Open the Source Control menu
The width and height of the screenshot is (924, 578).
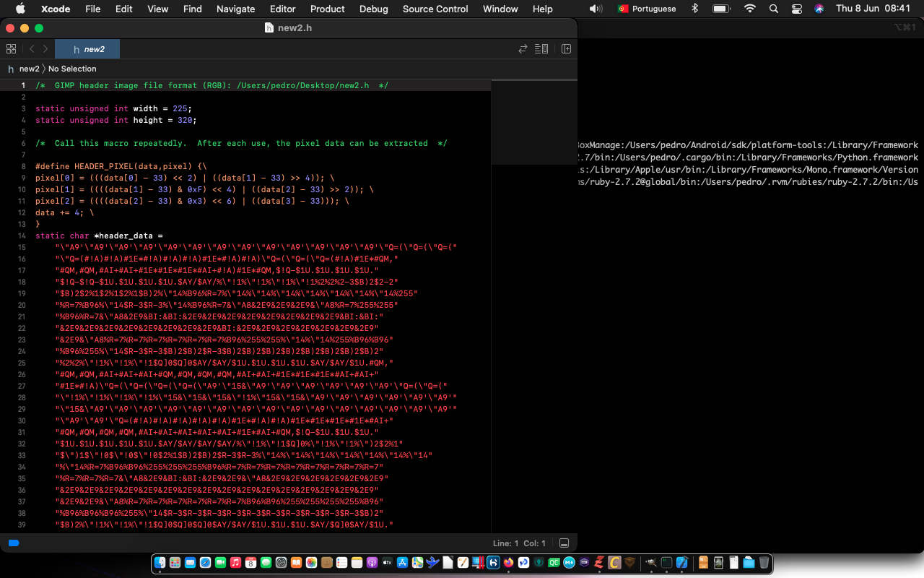coord(435,9)
